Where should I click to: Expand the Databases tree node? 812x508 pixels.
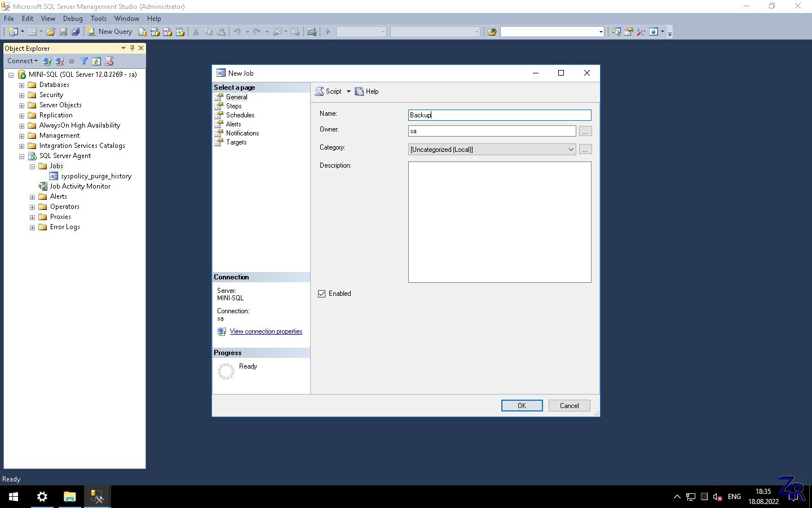coord(22,85)
